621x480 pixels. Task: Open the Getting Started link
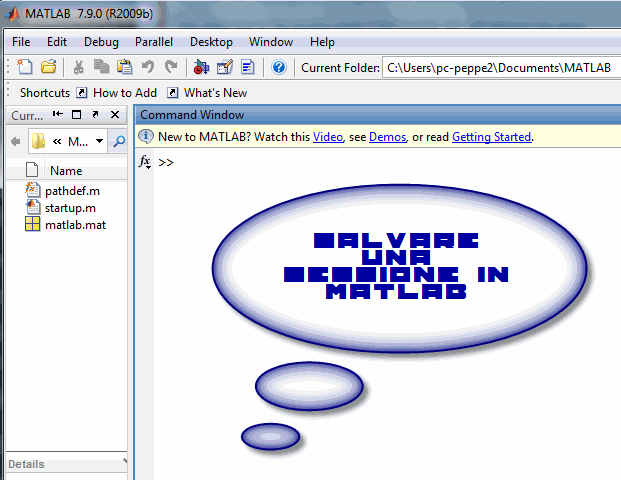[x=491, y=137]
